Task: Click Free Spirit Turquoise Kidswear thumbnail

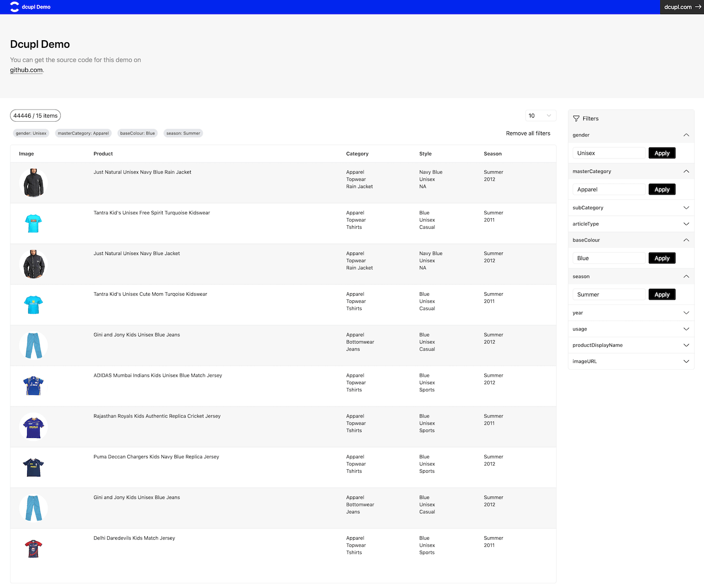Action: [x=34, y=223]
